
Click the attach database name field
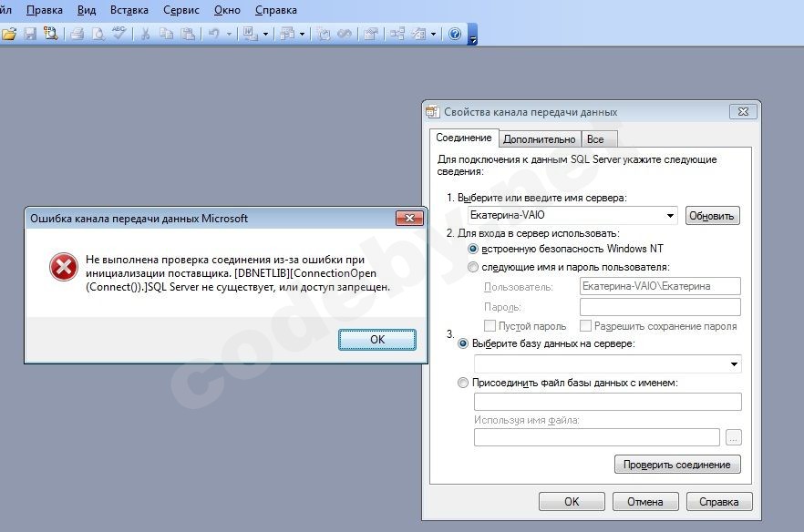608,402
